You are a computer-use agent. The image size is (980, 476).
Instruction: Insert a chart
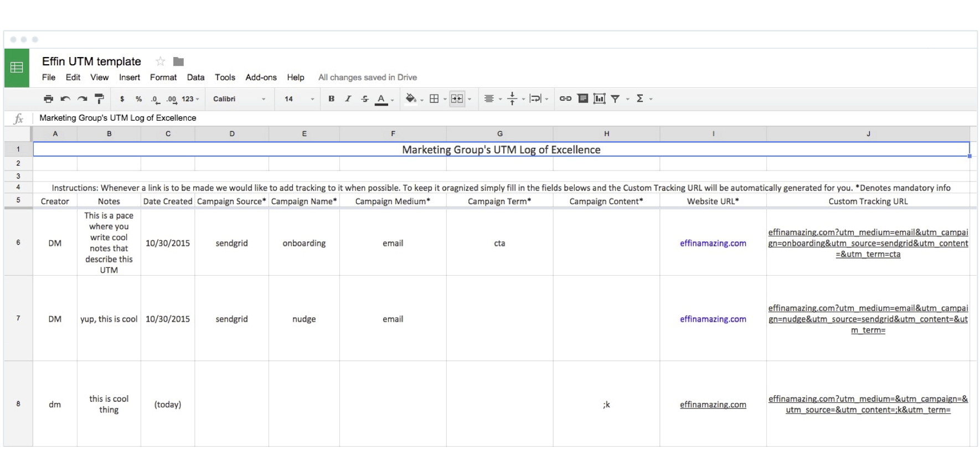pos(599,99)
